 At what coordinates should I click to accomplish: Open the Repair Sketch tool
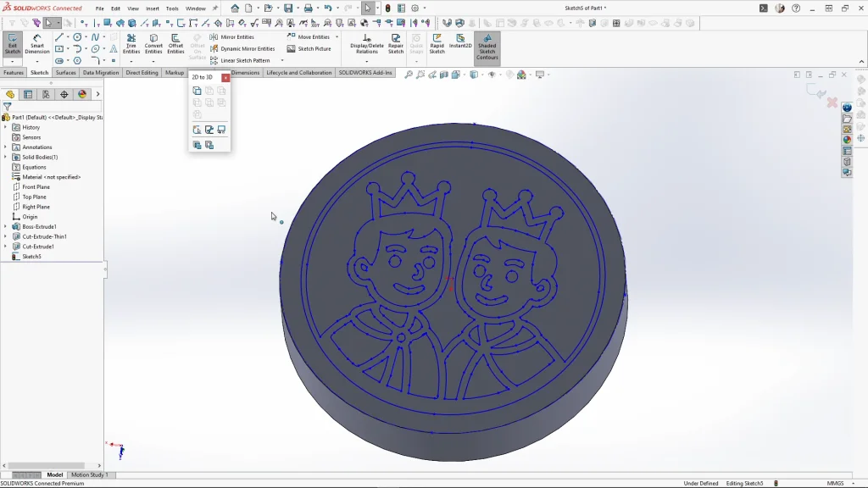[396, 44]
